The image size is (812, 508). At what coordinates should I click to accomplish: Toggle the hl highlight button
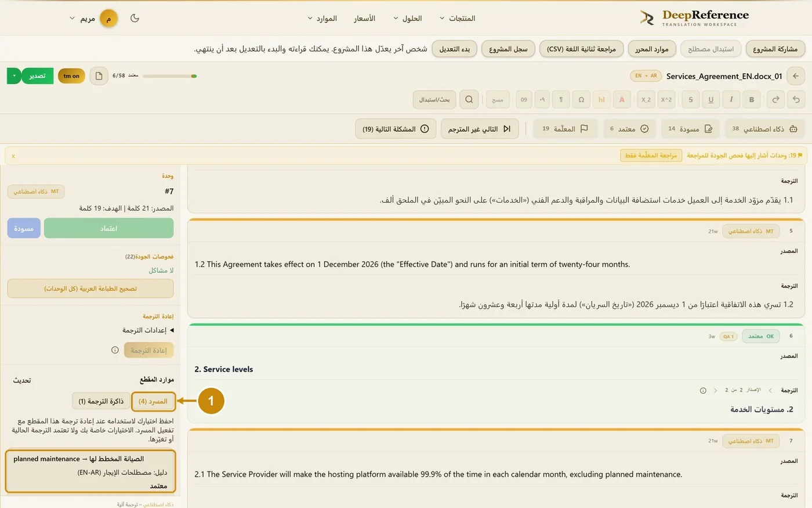tap(601, 100)
